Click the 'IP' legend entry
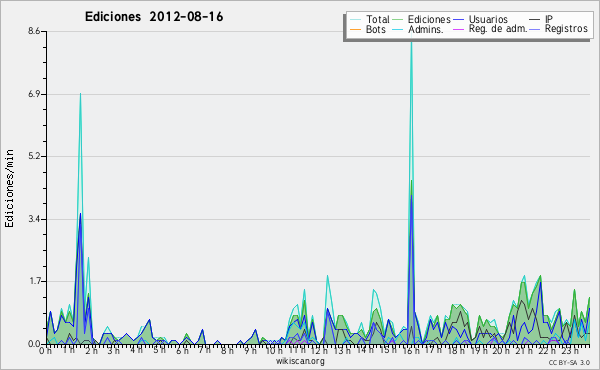Screen dimensions: 600x370 pyautogui.click(x=549, y=19)
